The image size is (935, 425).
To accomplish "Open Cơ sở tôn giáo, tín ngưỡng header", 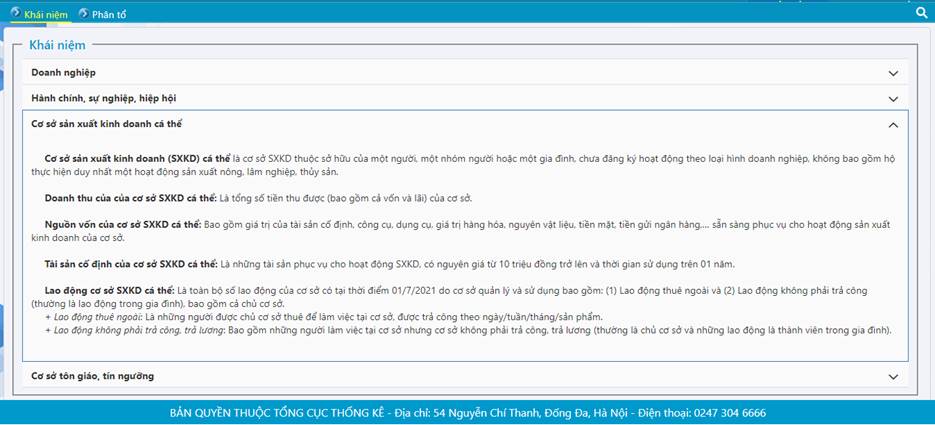I will pos(91,376).
